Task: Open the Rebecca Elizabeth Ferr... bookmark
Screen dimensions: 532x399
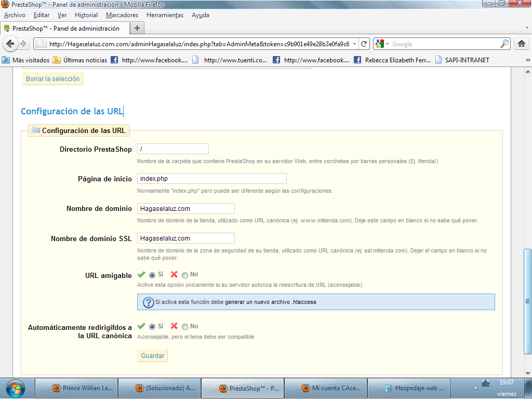Action: point(392,60)
